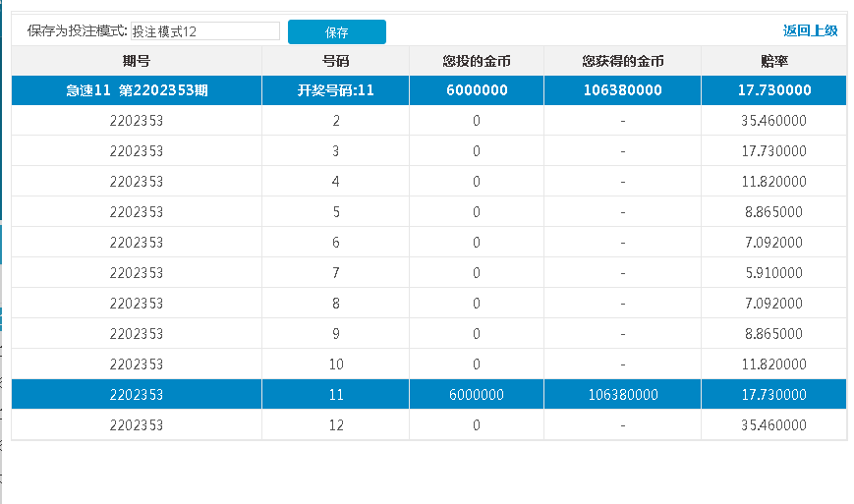Select the odds value for number 3
The height and width of the screenshot is (504, 854).
tap(773, 151)
